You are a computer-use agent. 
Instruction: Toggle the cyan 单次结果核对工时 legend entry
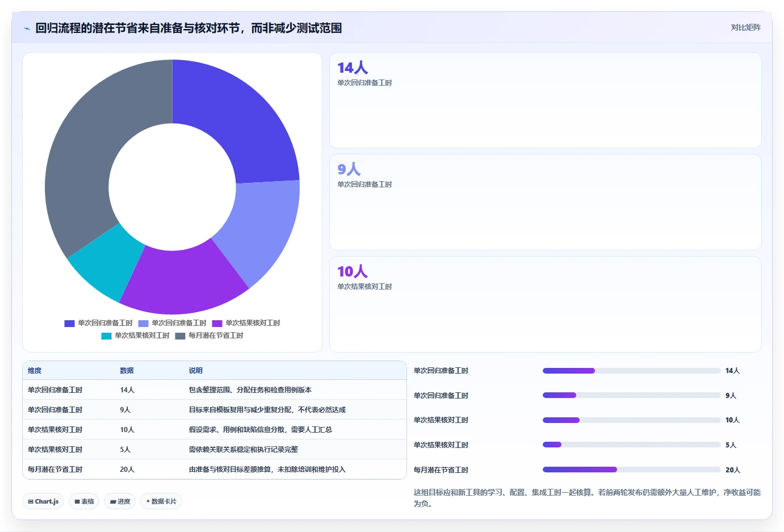135,336
